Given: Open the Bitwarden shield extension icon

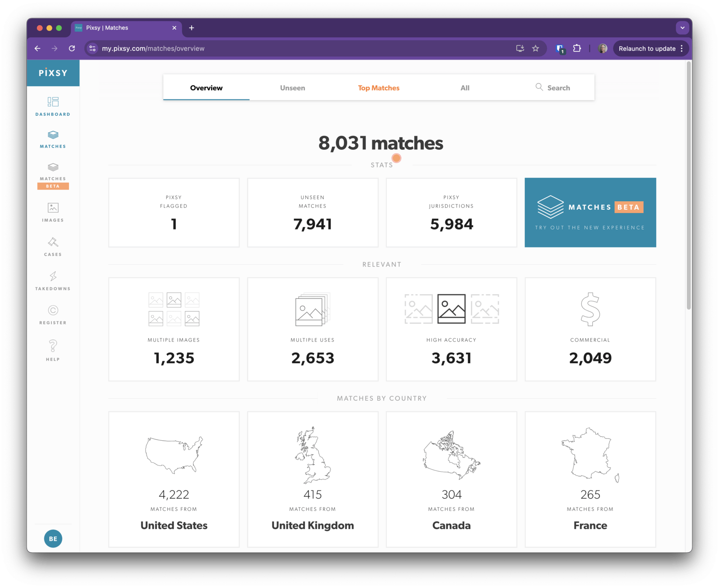Looking at the screenshot, I should point(560,49).
